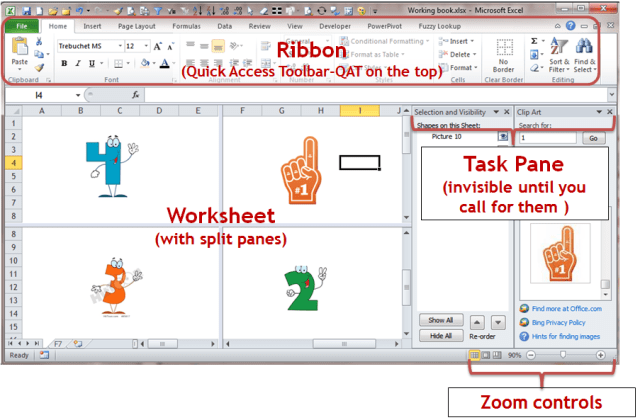Open the font name dropdown Trebuchet MS
640x420 pixels.
[x=120, y=46]
